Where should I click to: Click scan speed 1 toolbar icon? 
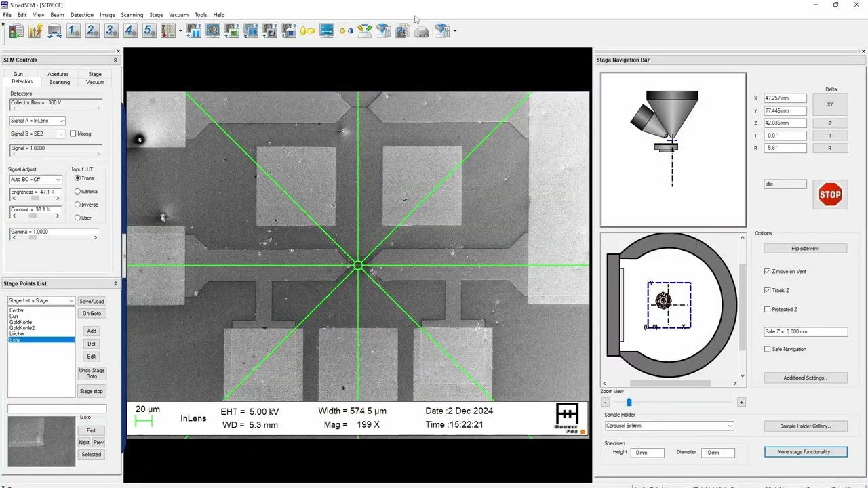[x=73, y=30]
